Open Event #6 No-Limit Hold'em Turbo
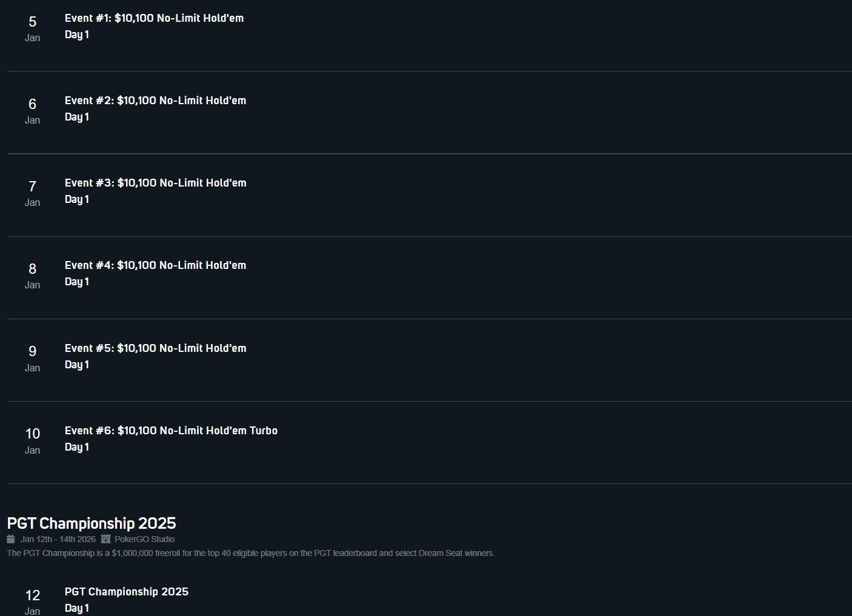The height and width of the screenshot is (616, 852). (171, 431)
